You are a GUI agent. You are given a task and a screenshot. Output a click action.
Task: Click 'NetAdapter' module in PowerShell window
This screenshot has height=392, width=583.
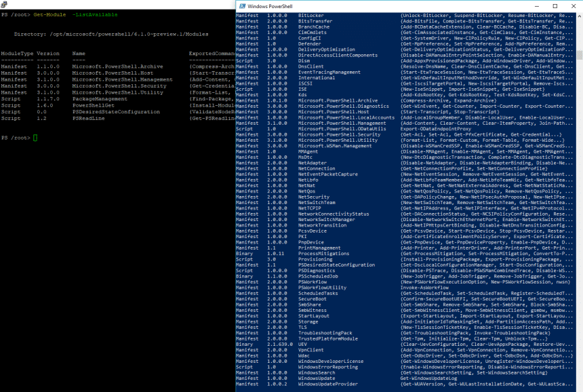pos(313,163)
